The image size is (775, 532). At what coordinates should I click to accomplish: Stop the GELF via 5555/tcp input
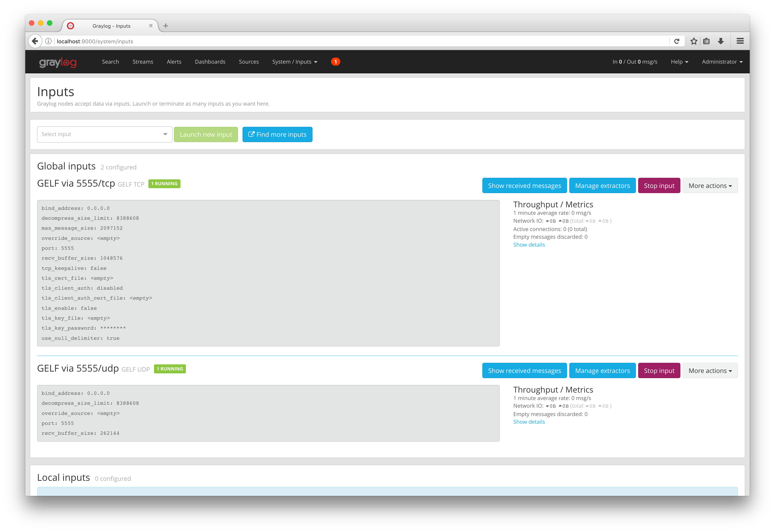pos(659,186)
